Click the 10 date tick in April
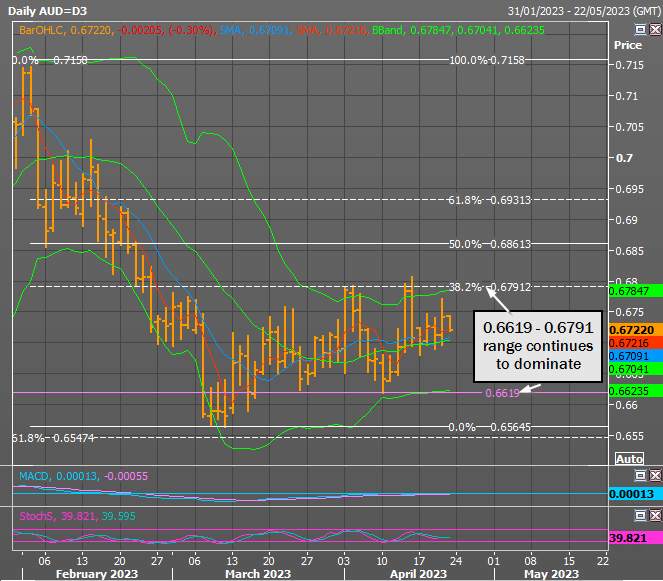 [382, 561]
